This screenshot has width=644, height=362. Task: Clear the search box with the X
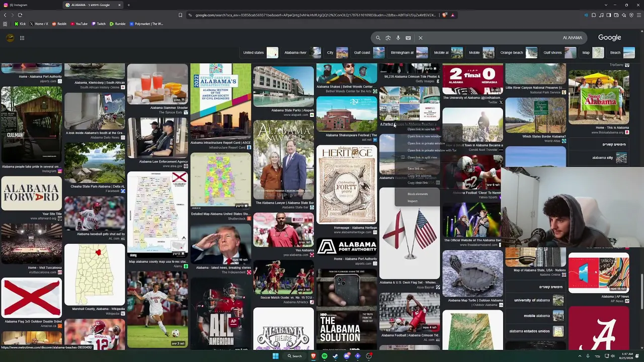tap(421, 38)
